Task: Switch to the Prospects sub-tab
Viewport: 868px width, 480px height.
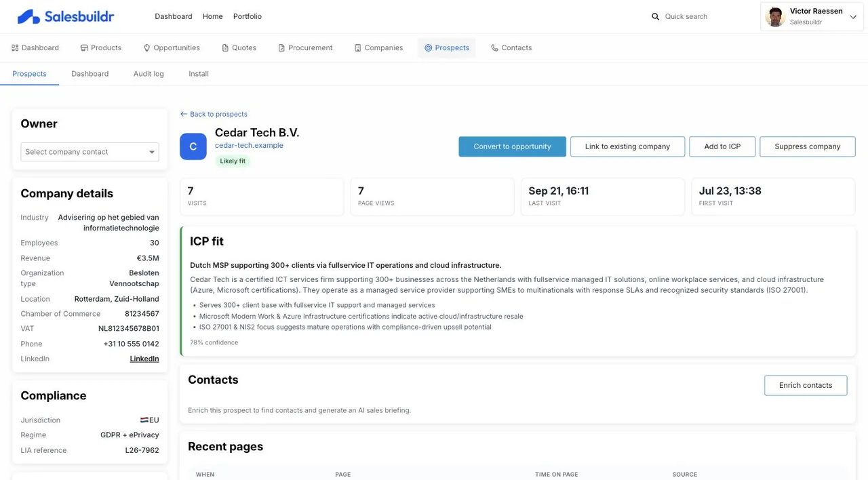Action: (29, 74)
